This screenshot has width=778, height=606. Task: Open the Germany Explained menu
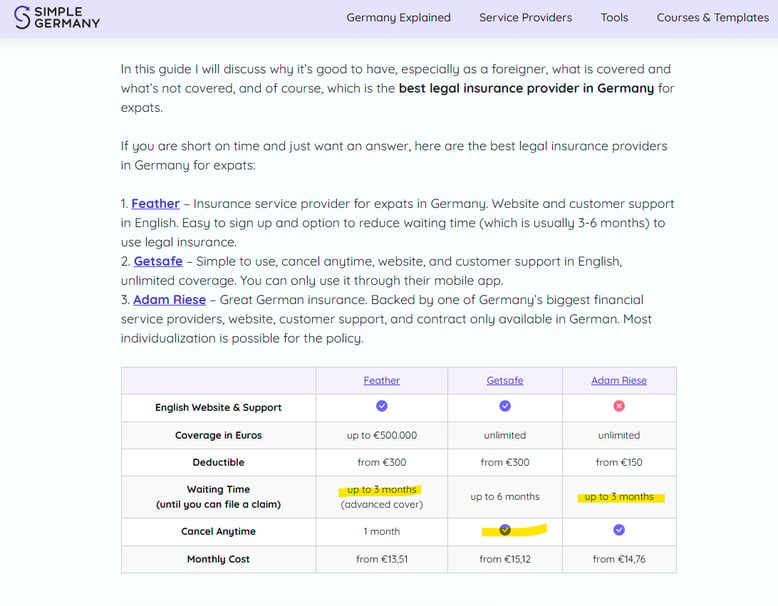coord(398,17)
